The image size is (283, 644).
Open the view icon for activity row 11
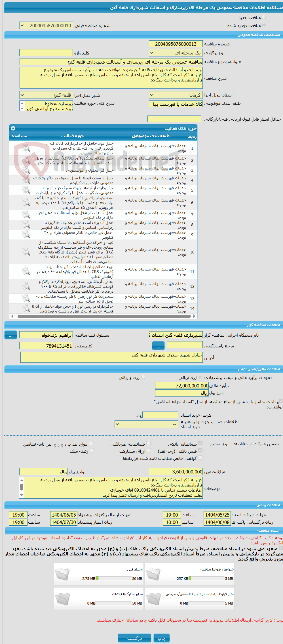click(x=26, y=272)
